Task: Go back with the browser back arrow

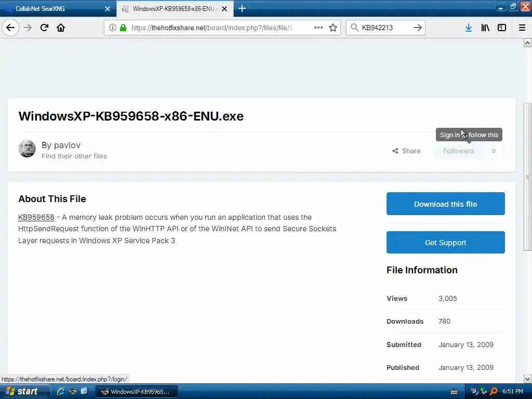Action: click(x=10, y=28)
